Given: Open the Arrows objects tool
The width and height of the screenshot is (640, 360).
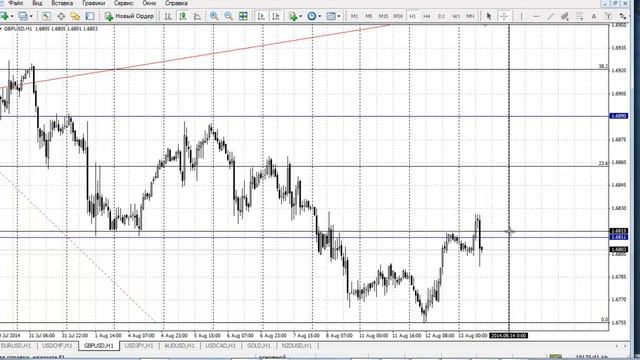Looking at the screenshot, I should [622, 16].
